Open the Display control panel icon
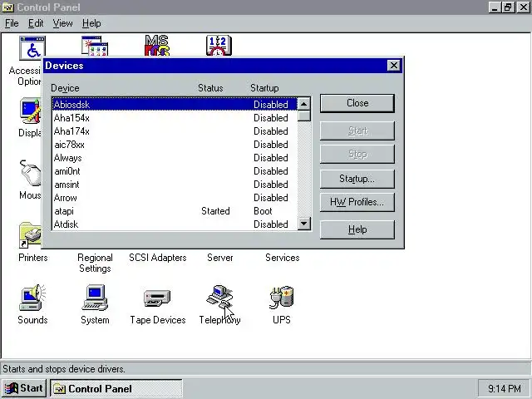The width and height of the screenshot is (532, 399). tap(31, 111)
